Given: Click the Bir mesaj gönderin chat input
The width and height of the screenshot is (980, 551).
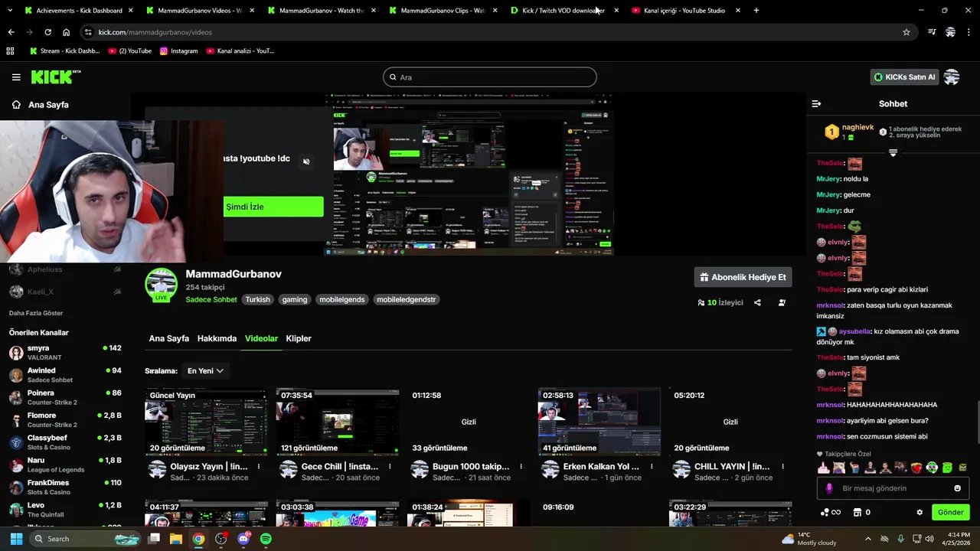Looking at the screenshot, I should (893, 488).
